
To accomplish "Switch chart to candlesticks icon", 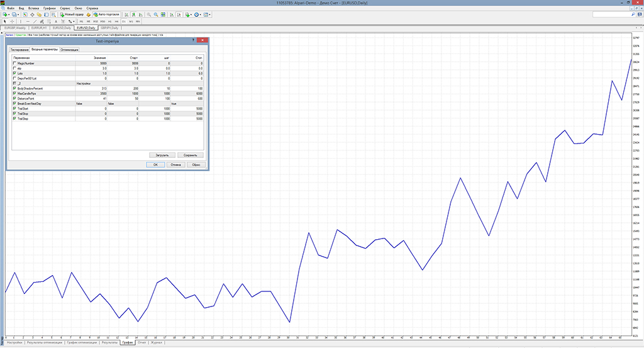I will pos(133,14).
